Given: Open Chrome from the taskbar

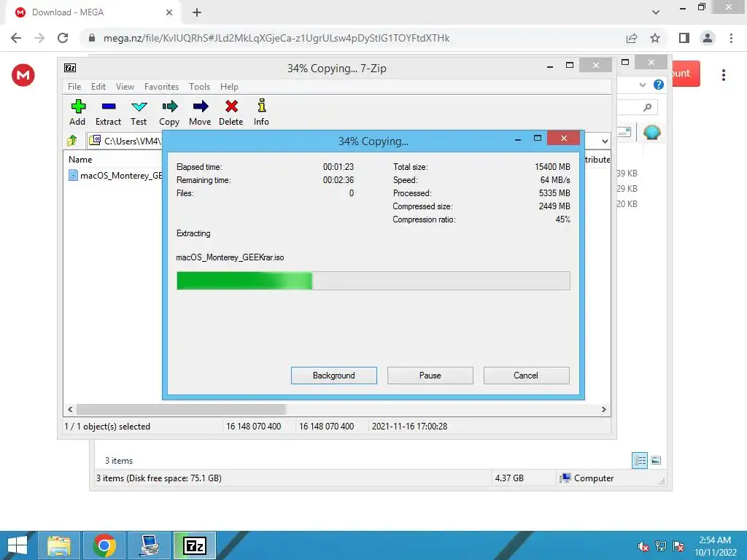Looking at the screenshot, I should tap(105, 545).
